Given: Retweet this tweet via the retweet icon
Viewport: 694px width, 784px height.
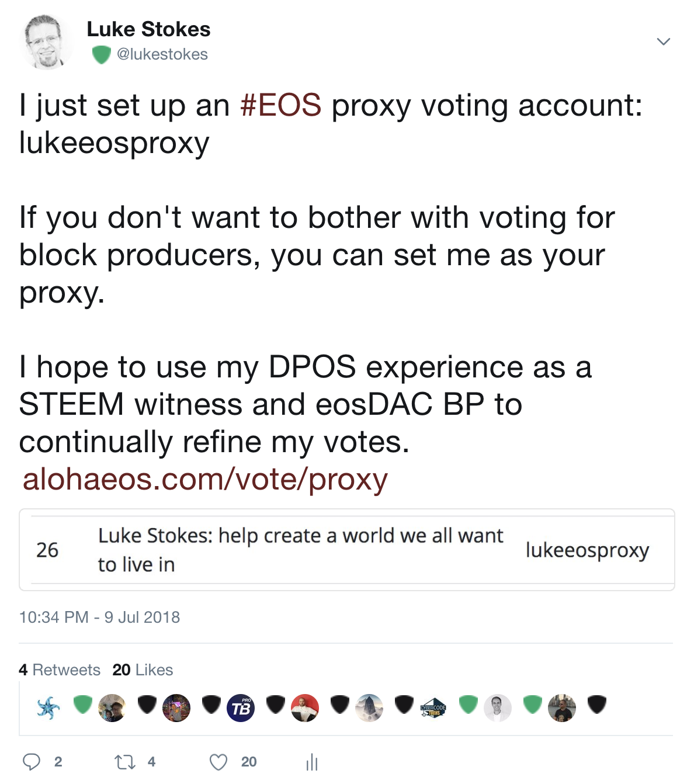Looking at the screenshot, I should tap(124, 762).
